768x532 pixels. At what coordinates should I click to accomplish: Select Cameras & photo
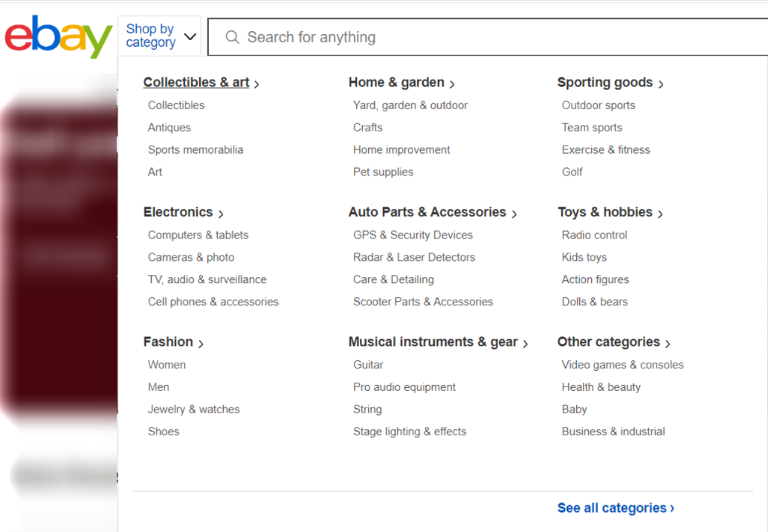pyautogui.click(x=191, y=257)
